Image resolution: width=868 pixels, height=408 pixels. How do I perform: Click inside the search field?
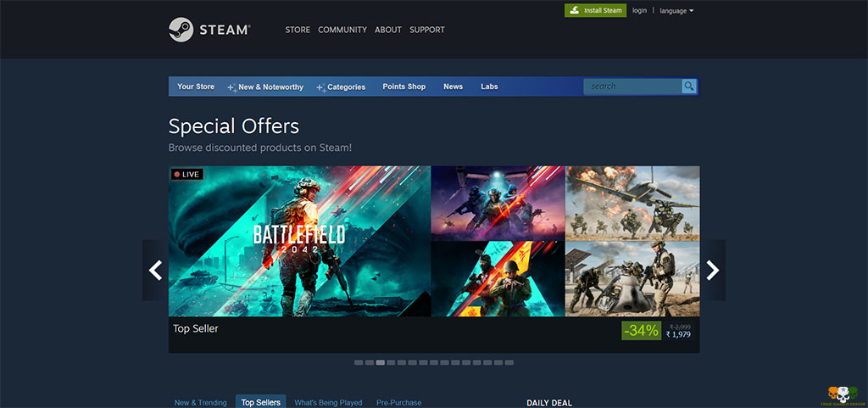632,87
